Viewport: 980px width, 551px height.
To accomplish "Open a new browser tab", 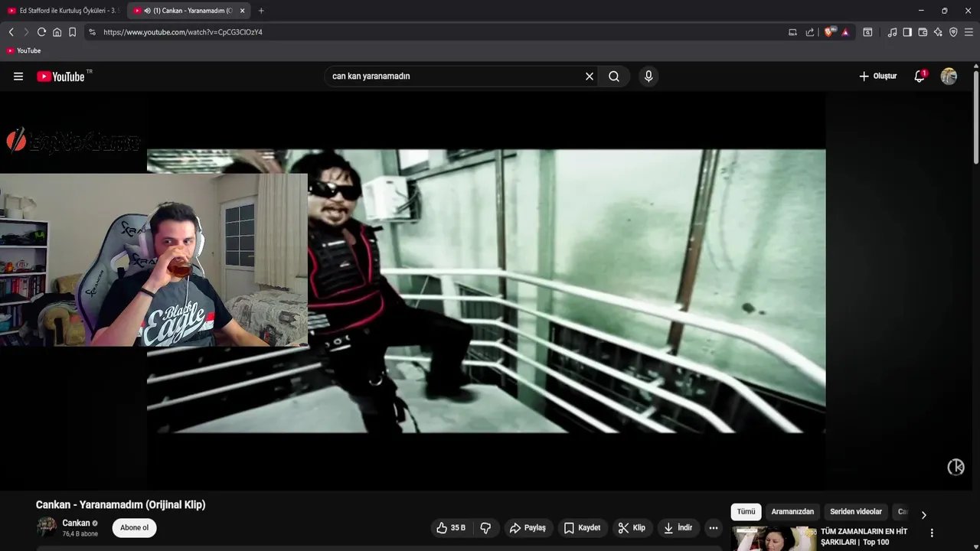I will coord(261,11).
